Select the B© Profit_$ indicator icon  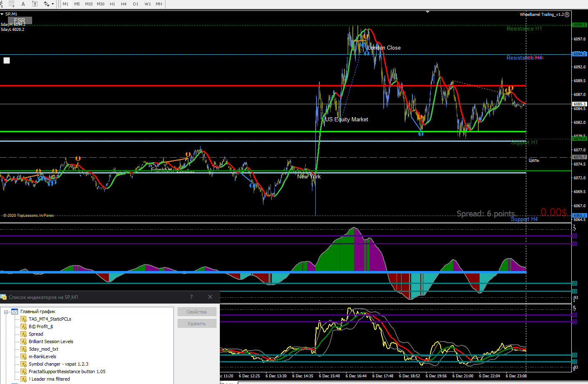coord(24,326)
